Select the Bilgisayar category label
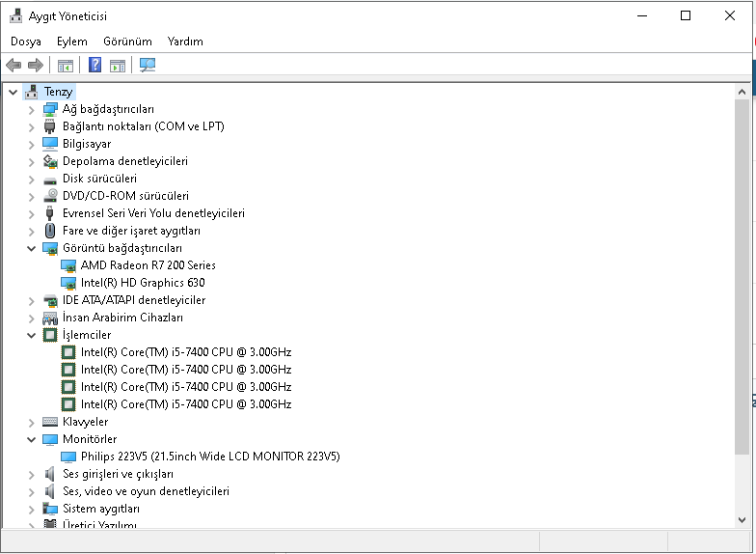 pyautogui.click(x=87, y=144)
